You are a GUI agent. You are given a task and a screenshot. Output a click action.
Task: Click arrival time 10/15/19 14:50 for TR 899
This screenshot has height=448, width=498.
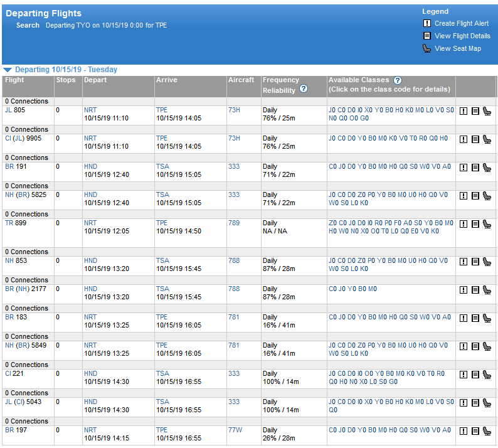(x=179, y=232)
